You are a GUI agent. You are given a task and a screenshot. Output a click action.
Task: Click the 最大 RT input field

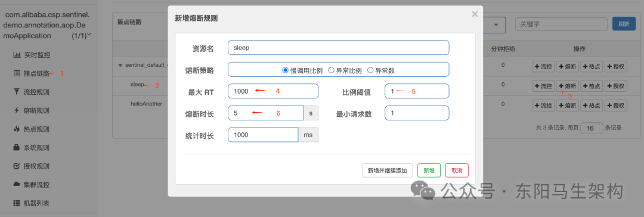(273, 91)
